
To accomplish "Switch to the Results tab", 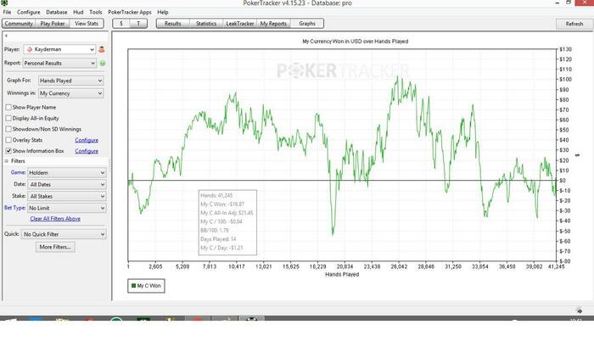I will click(x=173, y=24).
